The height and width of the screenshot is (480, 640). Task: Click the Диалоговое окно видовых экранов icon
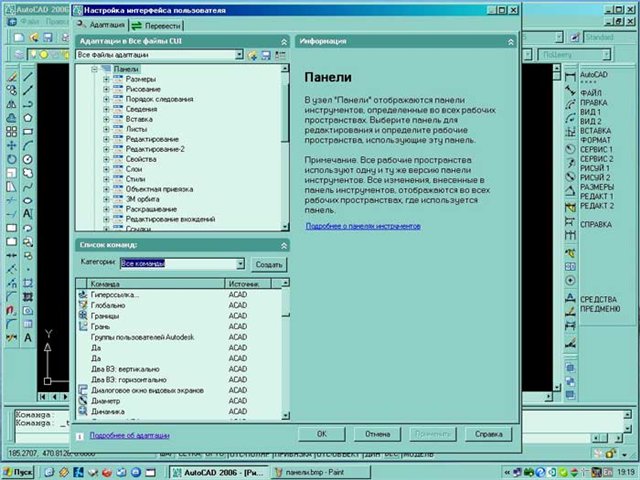click(82, 390)
